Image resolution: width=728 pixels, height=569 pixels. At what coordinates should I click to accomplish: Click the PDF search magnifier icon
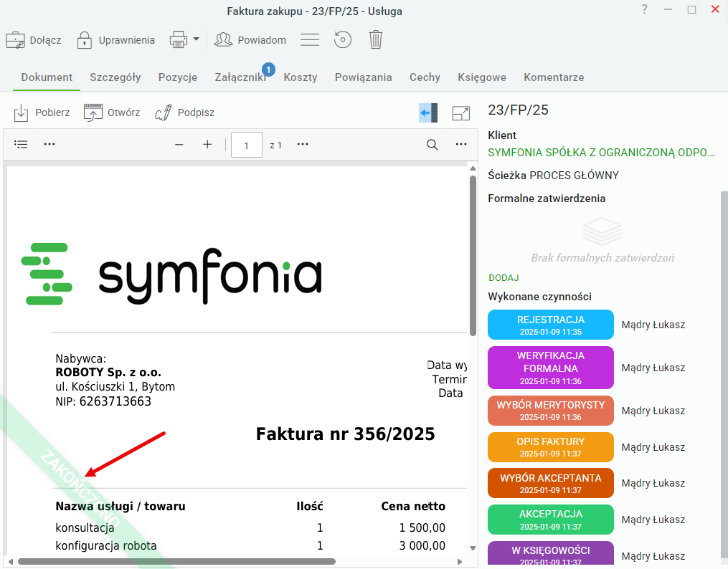[x=432, y=145]
